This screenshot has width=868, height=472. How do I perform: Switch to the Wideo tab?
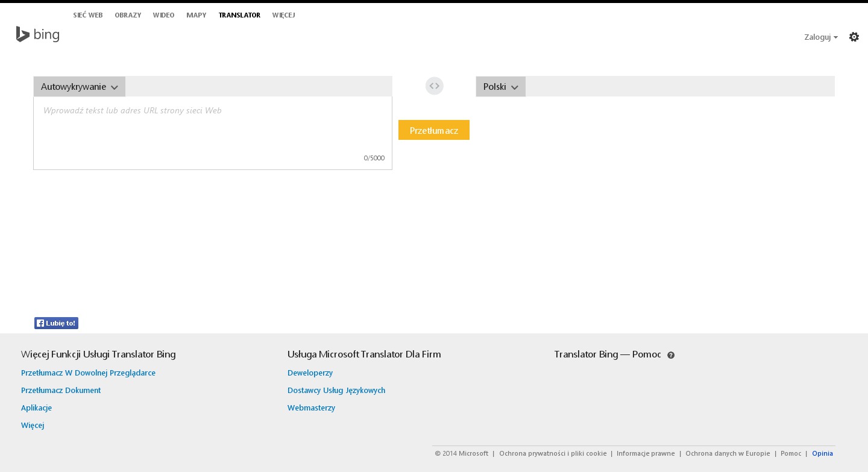pos(163,15)
